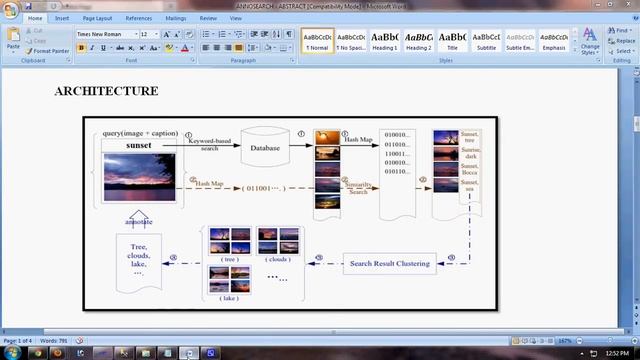The height and width of the screenshot is (360, 640).
Task: Switch to the Home tab
Action: pos(35,18)
